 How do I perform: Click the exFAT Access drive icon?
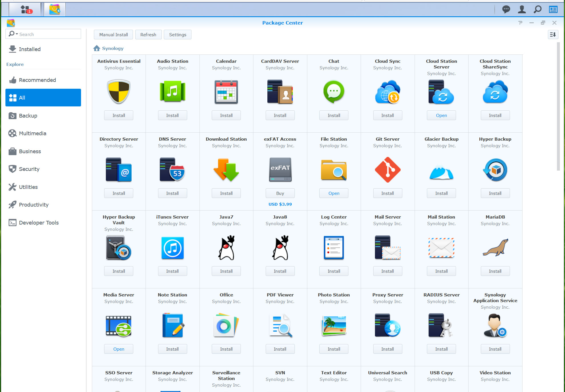[280, 169]
